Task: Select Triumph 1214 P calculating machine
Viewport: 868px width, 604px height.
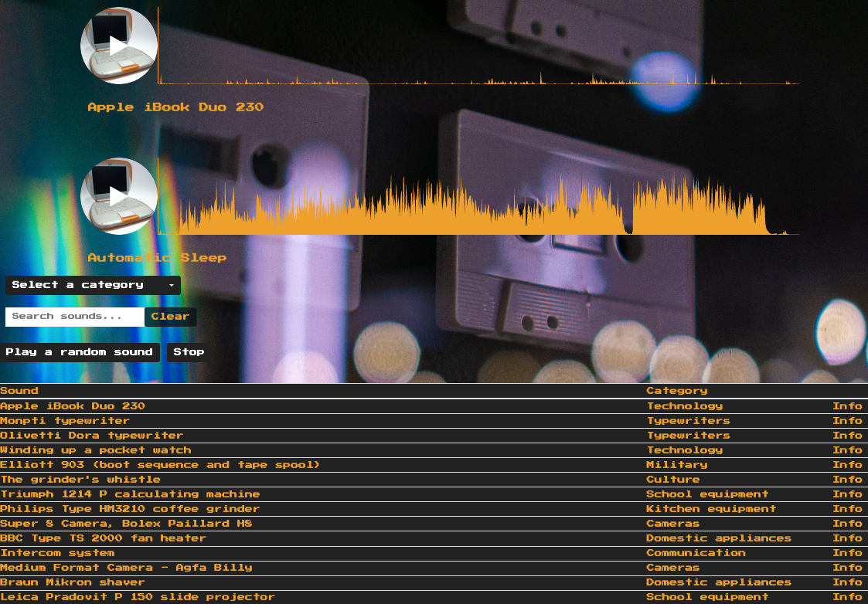Action: click(130, 494)
